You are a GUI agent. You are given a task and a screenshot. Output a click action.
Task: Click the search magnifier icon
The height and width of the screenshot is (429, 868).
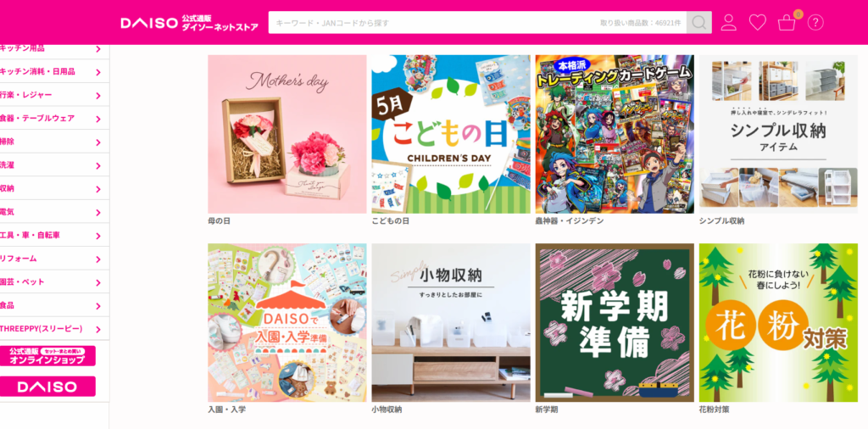pyautogui.click(x=699, y=23)
